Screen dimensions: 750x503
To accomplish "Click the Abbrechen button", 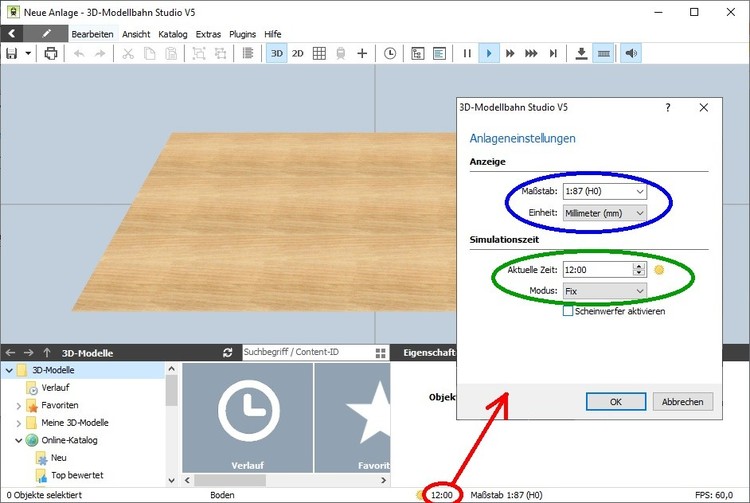I will click(x=683, y=402).
